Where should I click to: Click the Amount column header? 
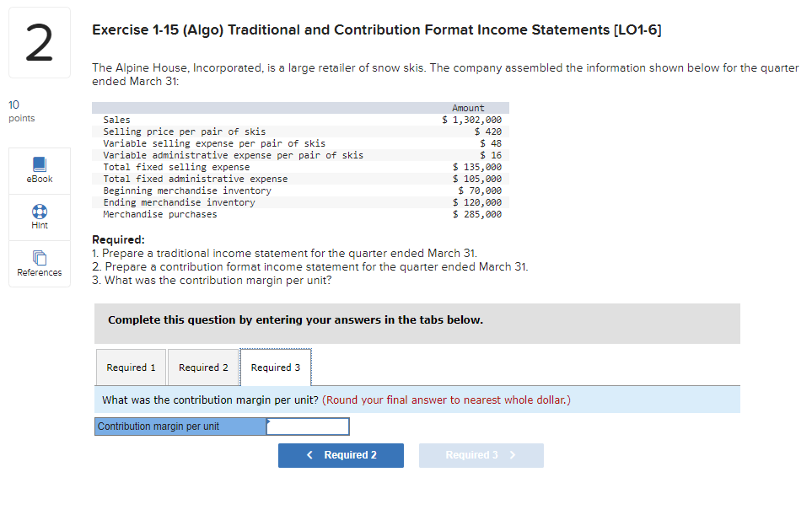click(x=468, y=108)
